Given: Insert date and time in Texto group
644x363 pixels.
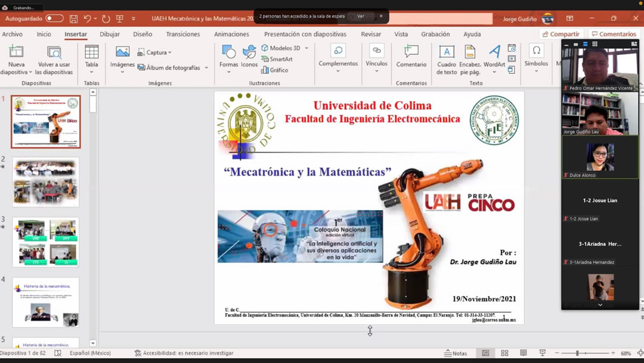Looking at the screenshot, I should 512,48.
